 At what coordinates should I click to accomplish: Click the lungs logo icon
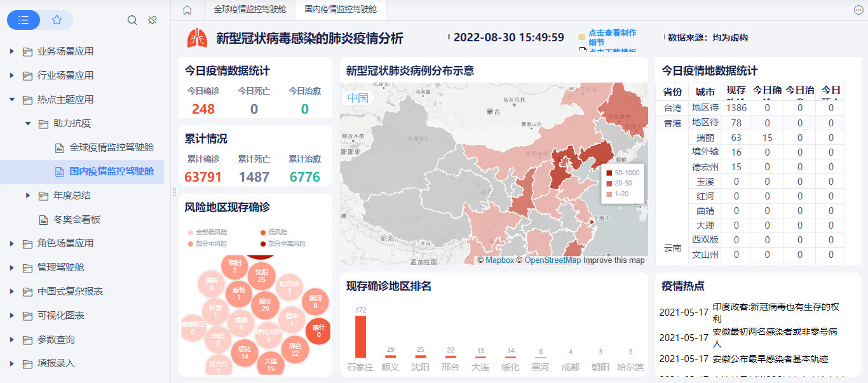click(197, 38)
